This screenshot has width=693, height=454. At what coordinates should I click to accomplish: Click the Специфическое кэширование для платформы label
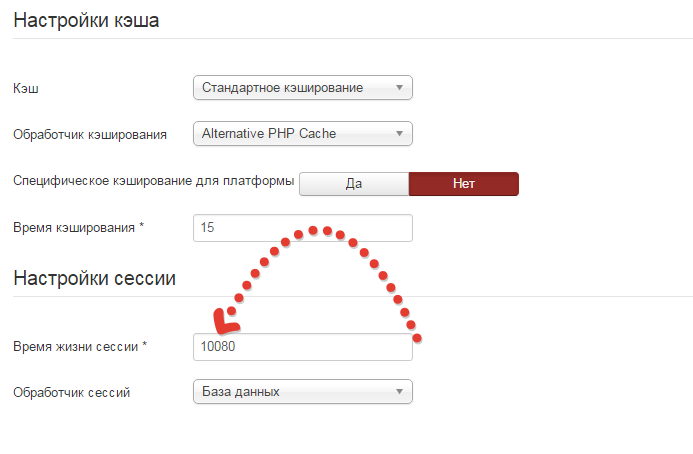[153, 181]
